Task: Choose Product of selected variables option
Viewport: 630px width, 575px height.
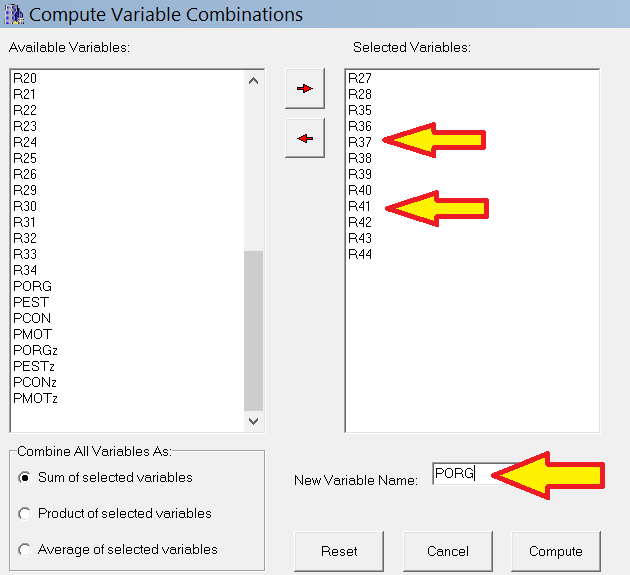Action: pyautogui.click(x=24, y=514)
